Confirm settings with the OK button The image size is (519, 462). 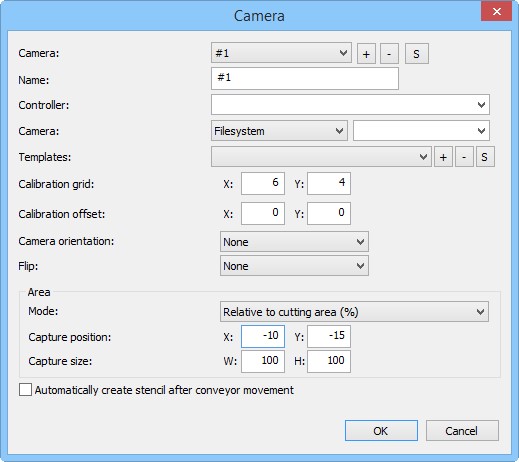pyautogui.click(x=381, y=431)
